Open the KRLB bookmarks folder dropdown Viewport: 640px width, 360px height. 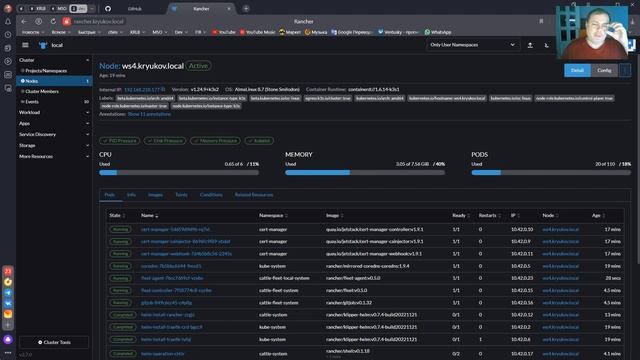click(x=137, y=32)
